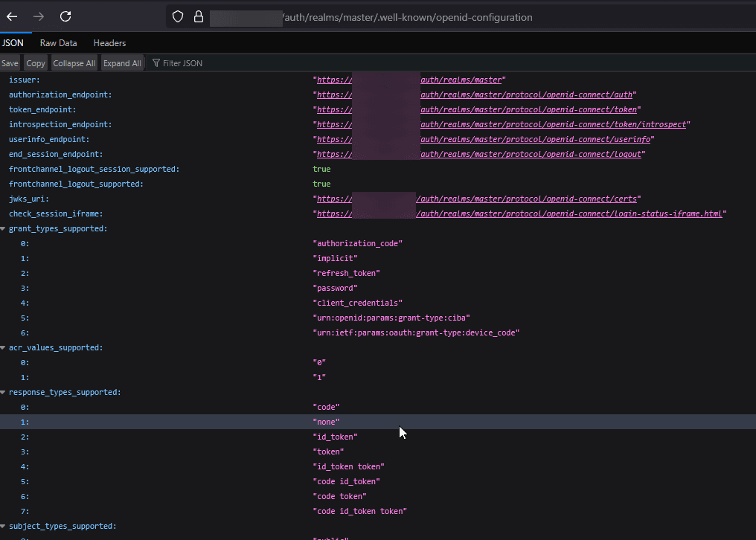Switch to the JSON tab

coord(13,43)
